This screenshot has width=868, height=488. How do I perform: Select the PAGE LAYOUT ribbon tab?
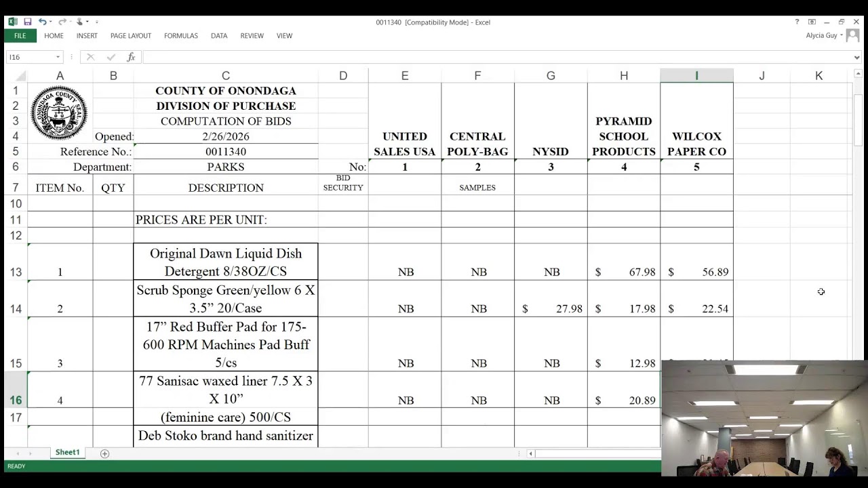pyautogui.click(x=131, y=36)
